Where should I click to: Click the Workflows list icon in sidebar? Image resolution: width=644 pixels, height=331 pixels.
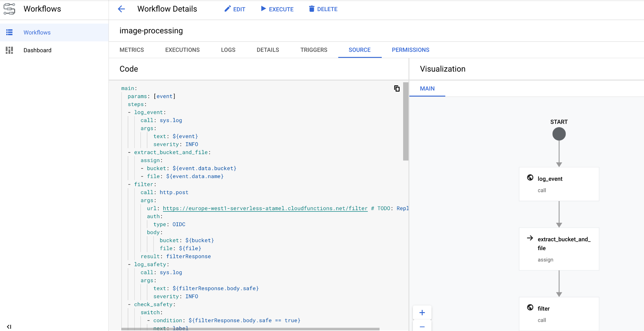click(x=9, y=32)
